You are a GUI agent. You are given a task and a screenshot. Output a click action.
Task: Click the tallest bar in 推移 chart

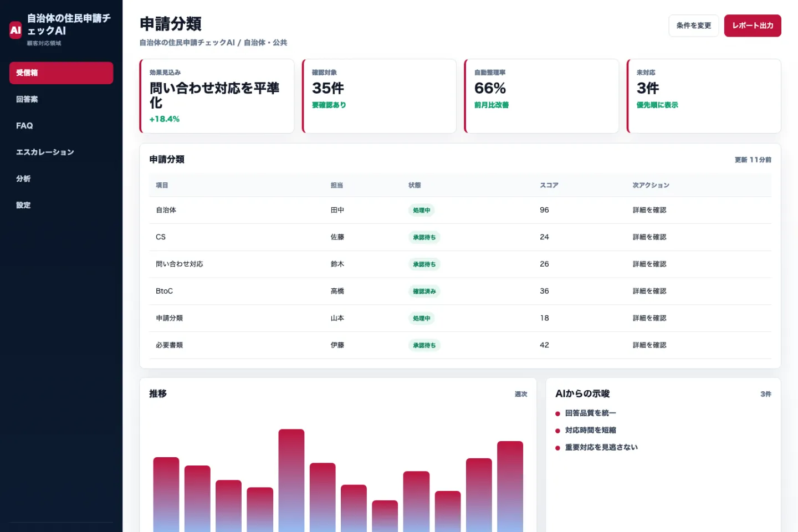coord(291,480)
